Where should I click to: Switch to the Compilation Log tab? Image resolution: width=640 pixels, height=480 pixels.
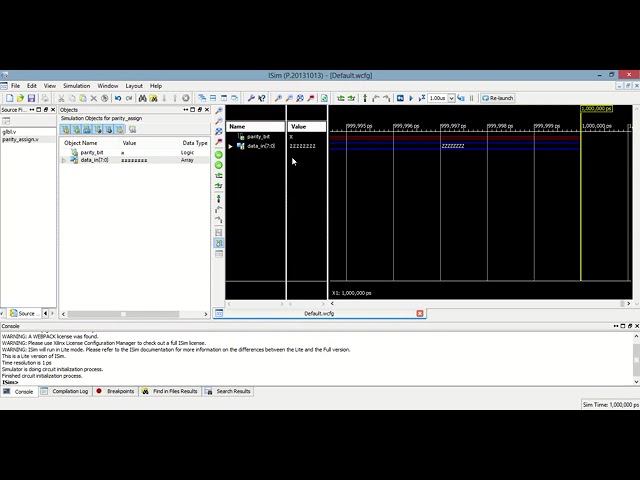tap(65, 391)
